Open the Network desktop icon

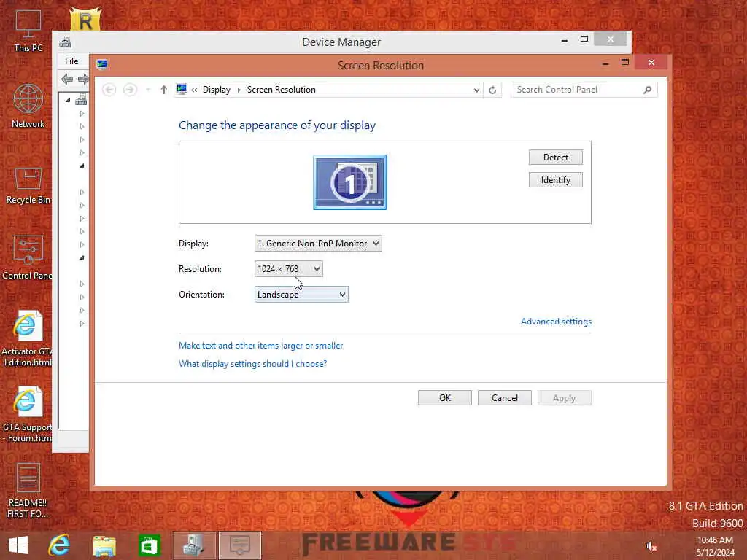28,106
